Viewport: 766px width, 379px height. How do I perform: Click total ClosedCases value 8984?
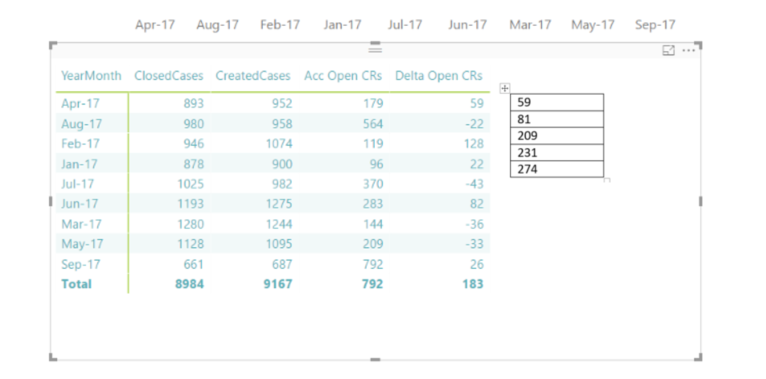pyautogui.click(x=190, y=284)
